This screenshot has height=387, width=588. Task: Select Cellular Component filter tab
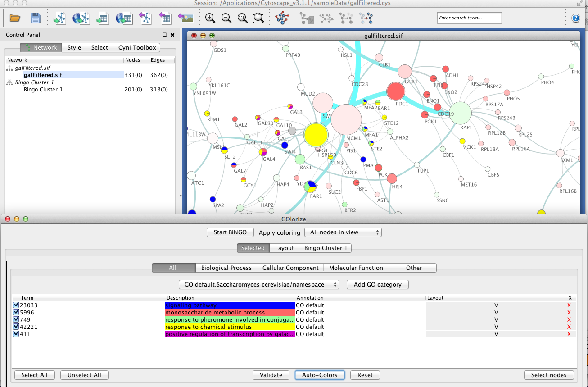[290, 268]
